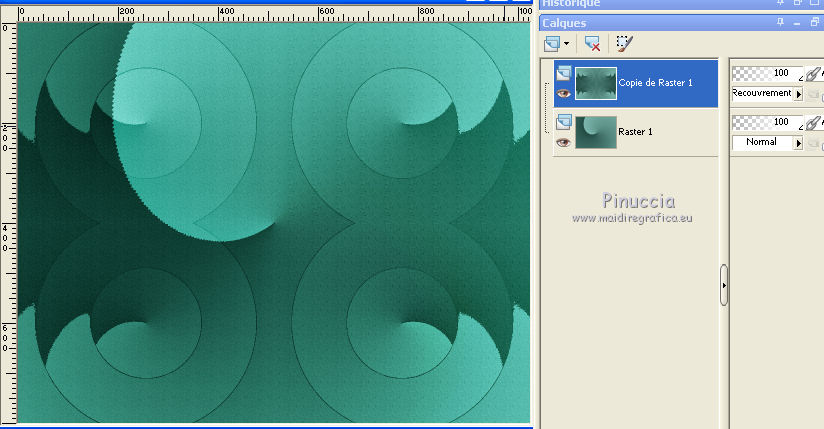Hide the Raster 1 layer
This screenshot has height=429, width=824.
[x=563, y=142]
